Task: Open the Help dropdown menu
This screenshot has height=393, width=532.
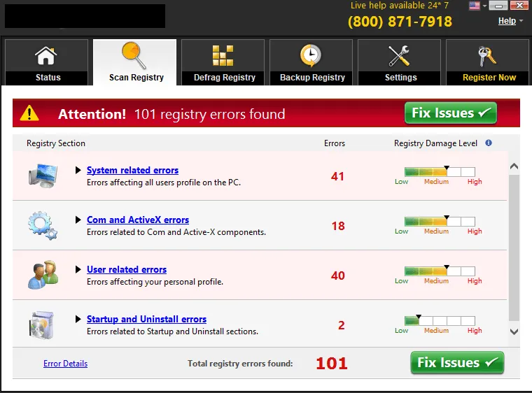Action: [510, 21]
